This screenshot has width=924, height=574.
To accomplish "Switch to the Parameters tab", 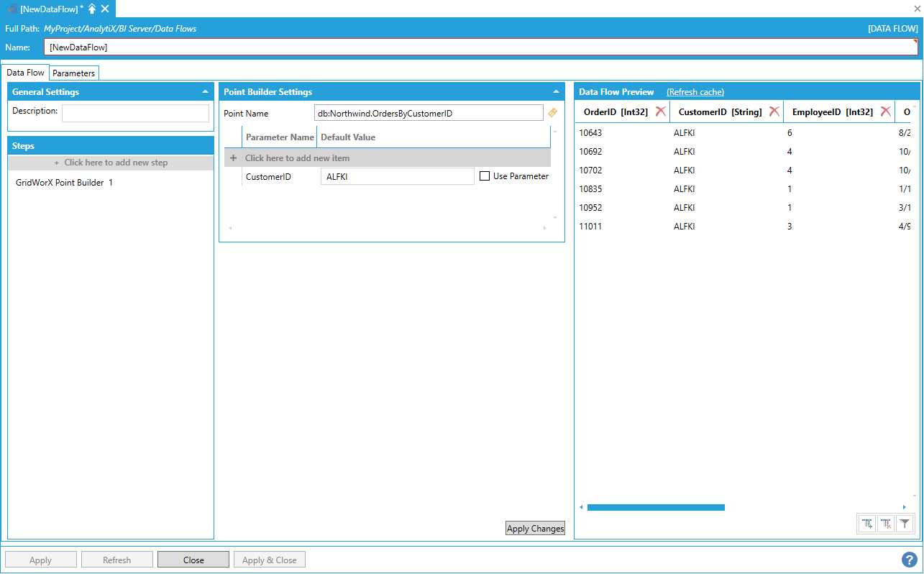I will pyautogui.click(x=74, y=73).
